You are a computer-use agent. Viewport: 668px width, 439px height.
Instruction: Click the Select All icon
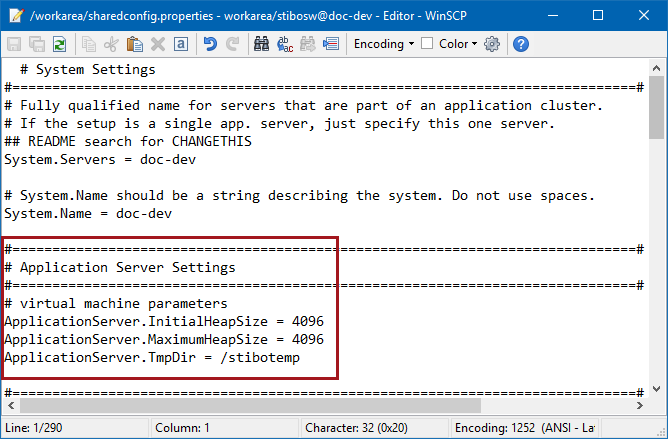pyautogui.click(x=181, y=44)
